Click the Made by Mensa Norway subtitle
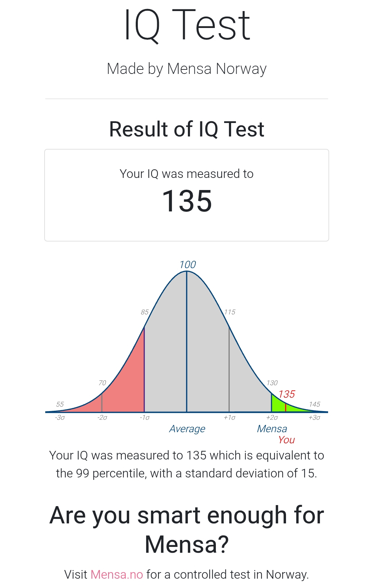Image resolution: width=373 pixels, height=588 pixels. pos(187,69)
